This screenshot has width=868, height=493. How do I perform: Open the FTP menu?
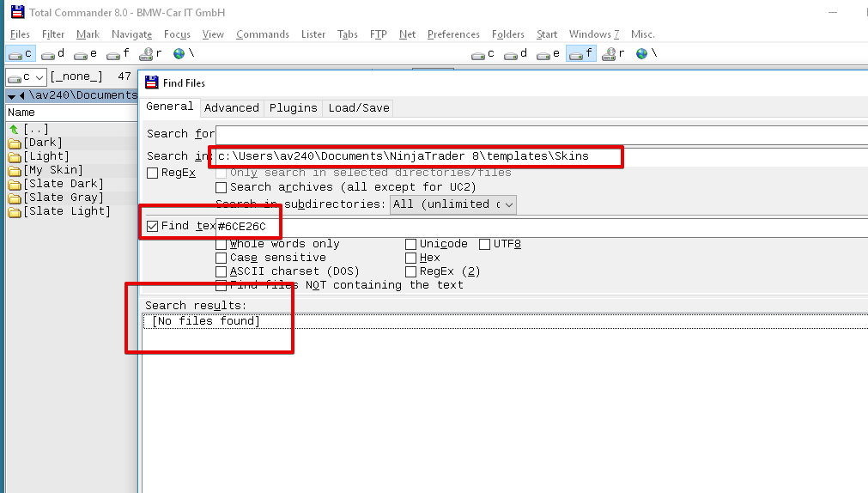point(379,34)
